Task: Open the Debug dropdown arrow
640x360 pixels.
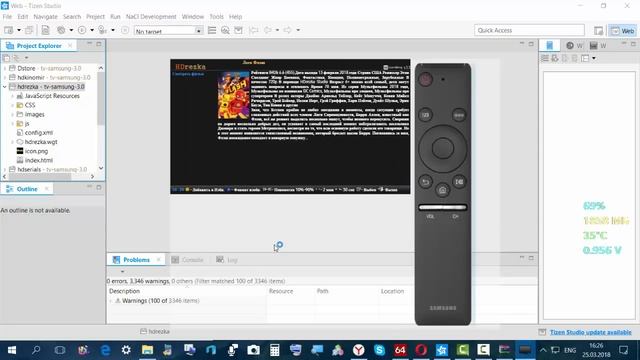Action: [x=71, y=30]
